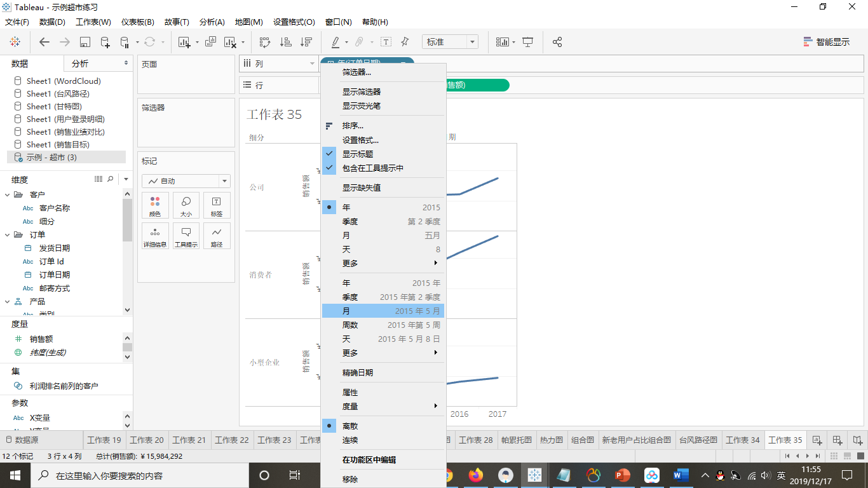The image size is (868, 488).
Task: Click the 大小 marks card
Action: coord(186,205)
